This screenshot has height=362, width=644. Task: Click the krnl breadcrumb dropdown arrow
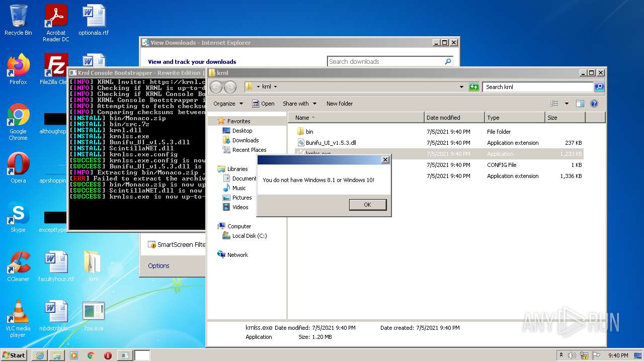(275, 87)
